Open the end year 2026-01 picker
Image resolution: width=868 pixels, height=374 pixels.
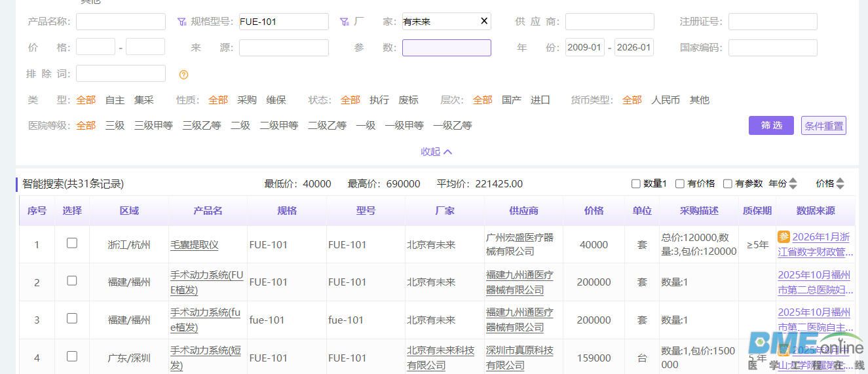[x=633, y=48]
